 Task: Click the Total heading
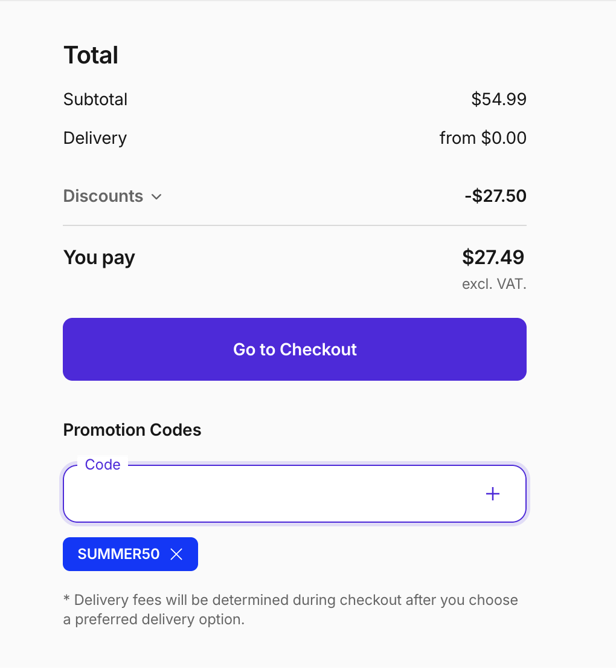click(91, 55)
